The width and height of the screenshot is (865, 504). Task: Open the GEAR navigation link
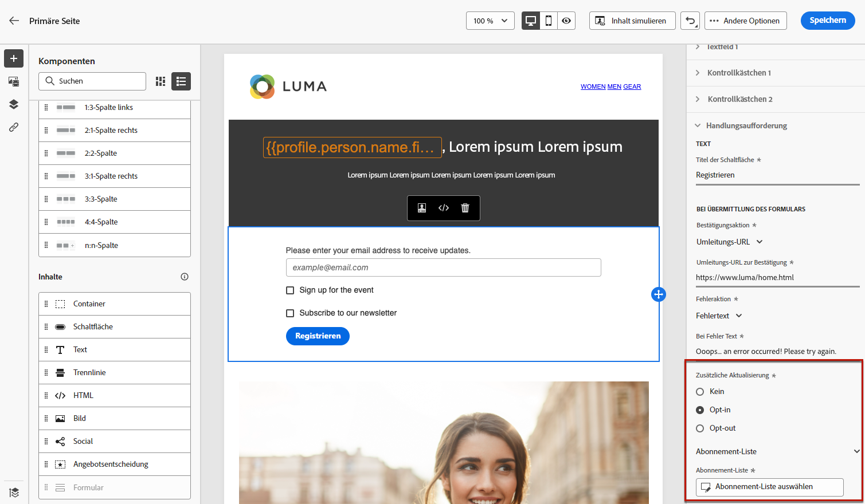(x=632, y=87)
